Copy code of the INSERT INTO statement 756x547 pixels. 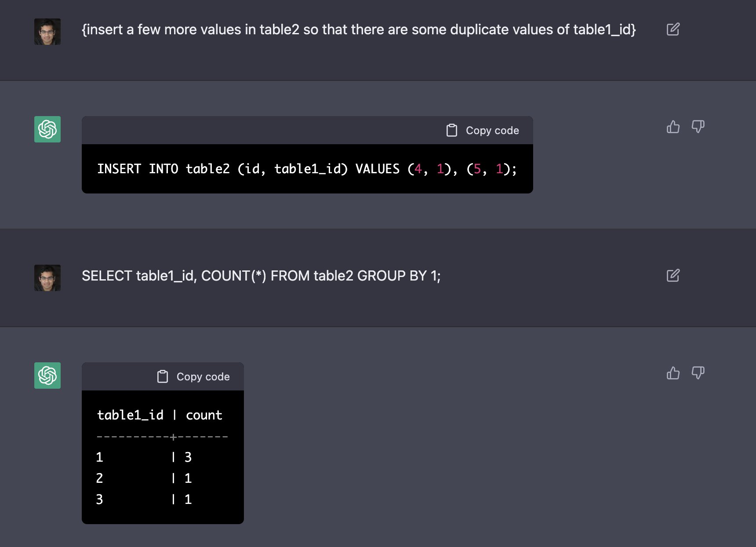[x=483, y=131]
